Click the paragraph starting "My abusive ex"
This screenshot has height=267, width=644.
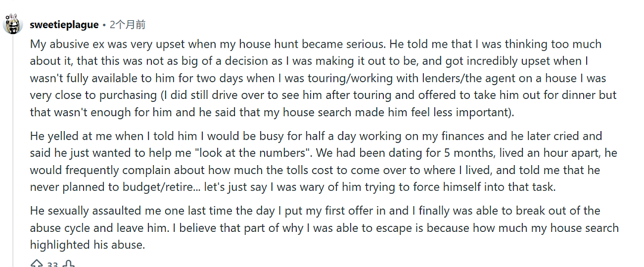pyautogui.click(x=323, y=78)
